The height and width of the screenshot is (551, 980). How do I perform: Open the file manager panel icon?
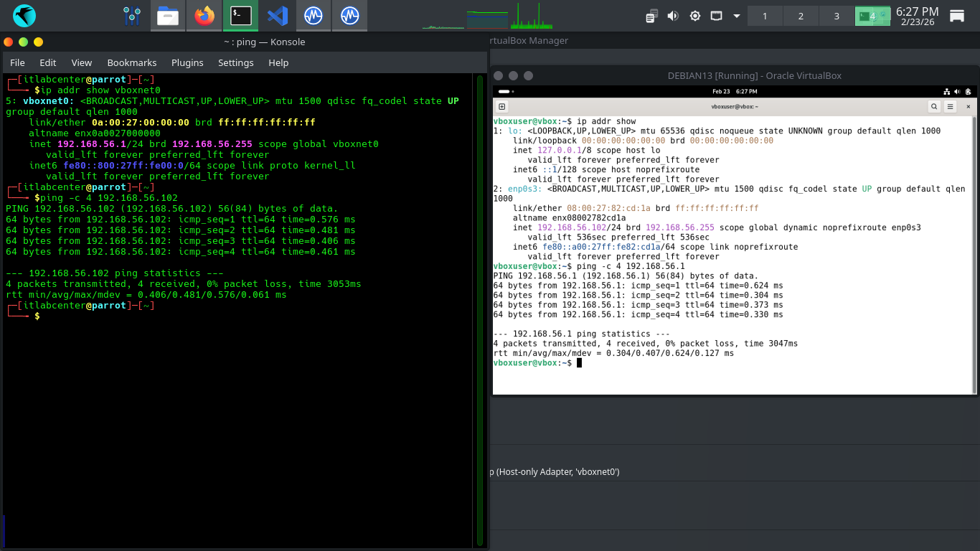point(168,15)
